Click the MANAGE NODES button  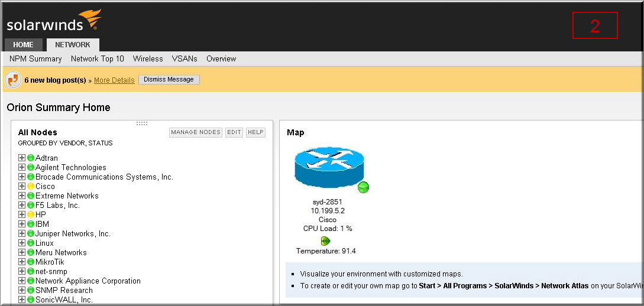pos(196,132)
